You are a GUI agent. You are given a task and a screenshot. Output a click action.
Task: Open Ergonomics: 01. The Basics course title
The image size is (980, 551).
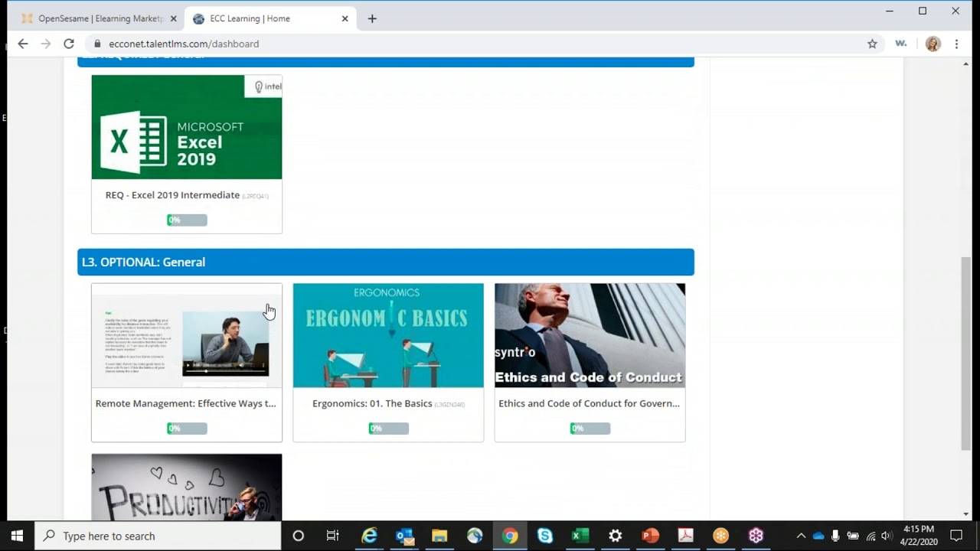[x=372, y=403]
